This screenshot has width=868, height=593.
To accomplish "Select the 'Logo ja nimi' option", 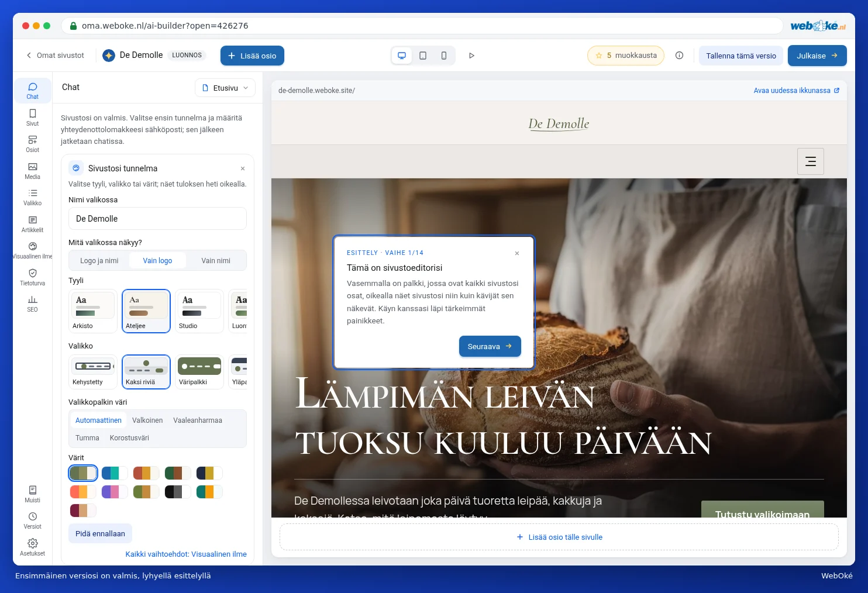I will click(99, 261).
